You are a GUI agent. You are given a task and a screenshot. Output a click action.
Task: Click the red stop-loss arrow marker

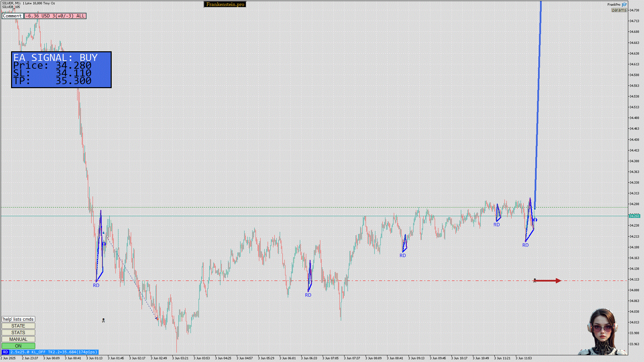[547, 281]
